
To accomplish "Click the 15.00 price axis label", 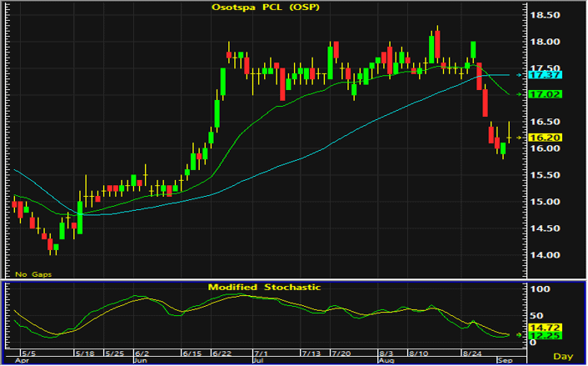I will [545, 202].
